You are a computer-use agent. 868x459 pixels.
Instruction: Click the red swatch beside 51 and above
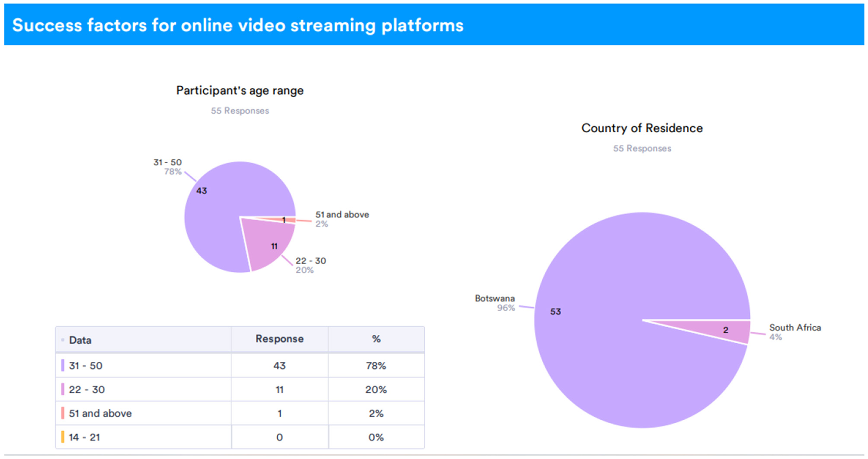click(x=63, y=413)
